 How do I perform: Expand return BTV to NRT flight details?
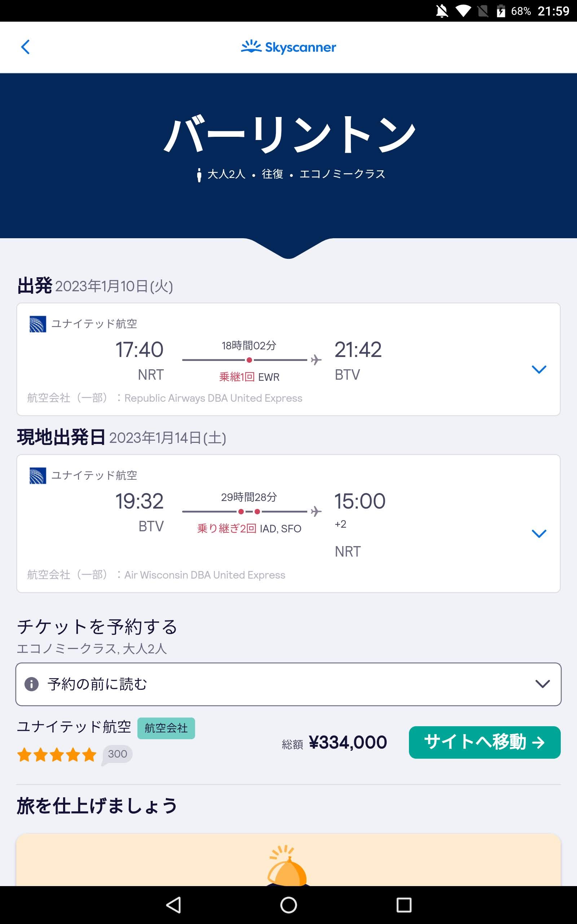[539, 533]
